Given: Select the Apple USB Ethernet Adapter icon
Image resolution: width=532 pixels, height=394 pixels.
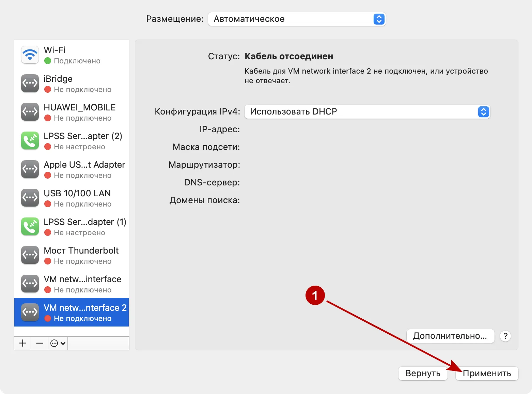Looking at the screenshot, I should pos(30,169).
